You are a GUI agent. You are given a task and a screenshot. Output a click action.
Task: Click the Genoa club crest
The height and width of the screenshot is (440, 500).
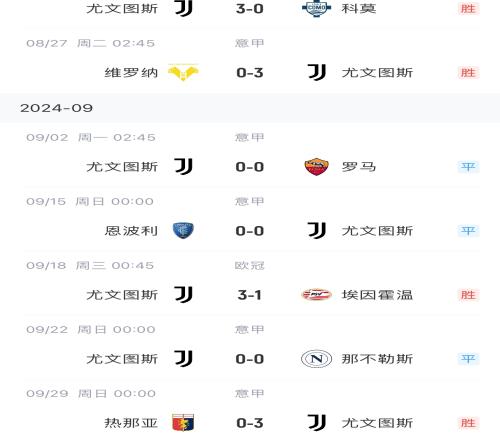183,423
